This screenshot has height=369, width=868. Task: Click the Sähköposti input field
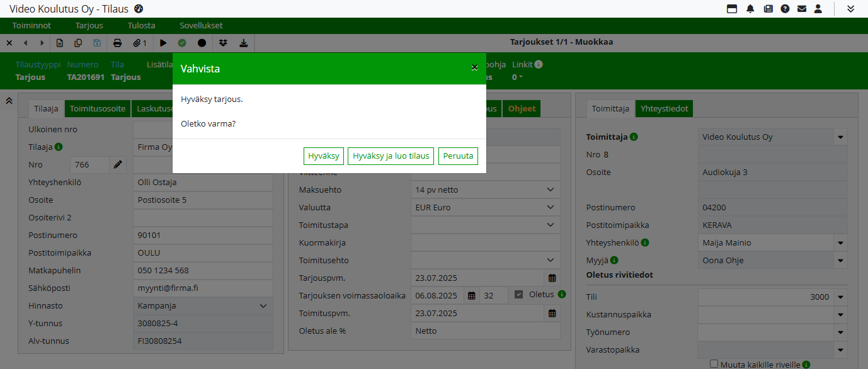pos(203,288)
